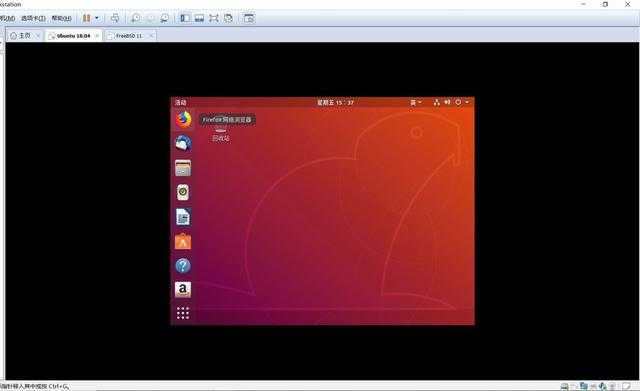Image resolution: width=640 pixels, height=391 pixels.
Task: Open the Help dock icon
Action: [183, 266]
